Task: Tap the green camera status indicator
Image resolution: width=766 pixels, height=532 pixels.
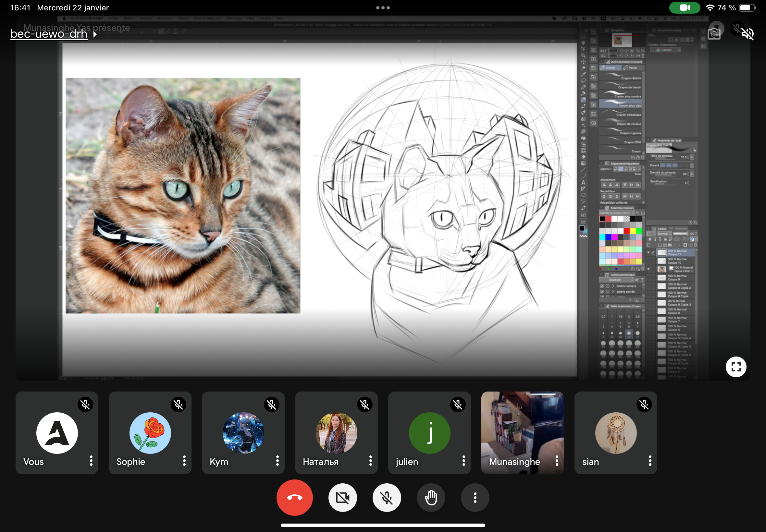Action: coord(684,8)
